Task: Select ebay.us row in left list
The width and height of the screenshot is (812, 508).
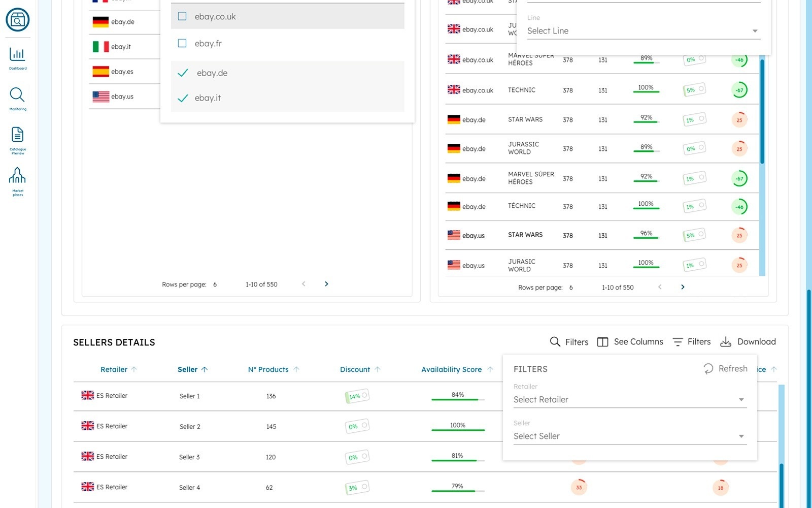Action: coord(124,97)
